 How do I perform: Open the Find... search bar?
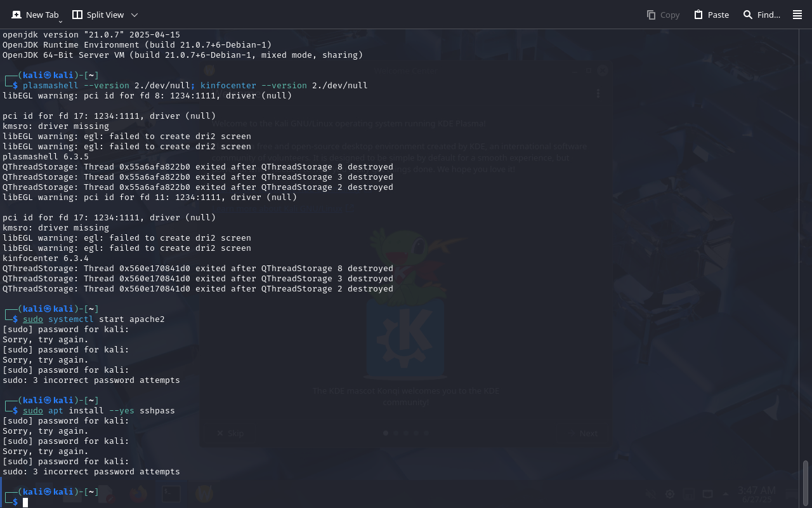point(761,15)
